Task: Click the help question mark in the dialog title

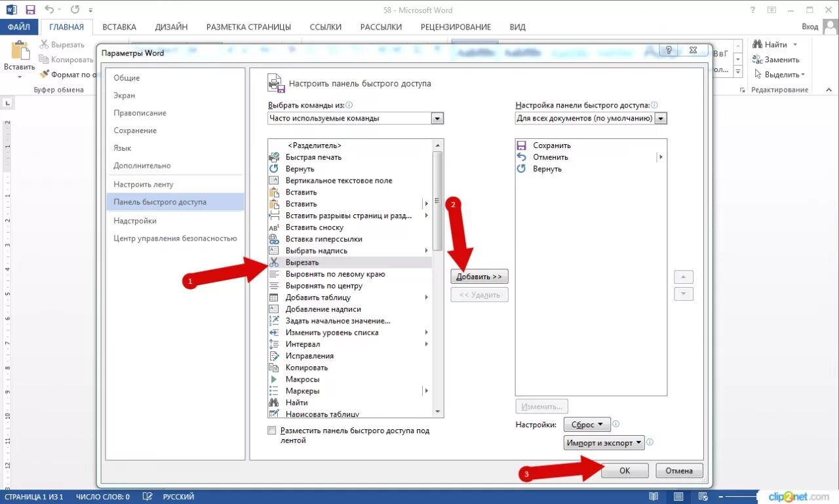Action: pos(669,50)
